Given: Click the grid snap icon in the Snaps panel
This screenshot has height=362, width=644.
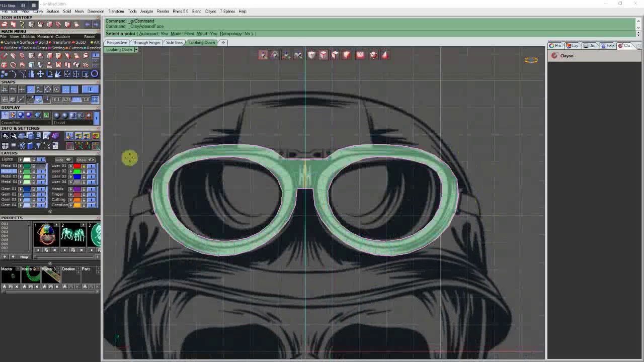Looking at the screenshot, I should (96, 99).
